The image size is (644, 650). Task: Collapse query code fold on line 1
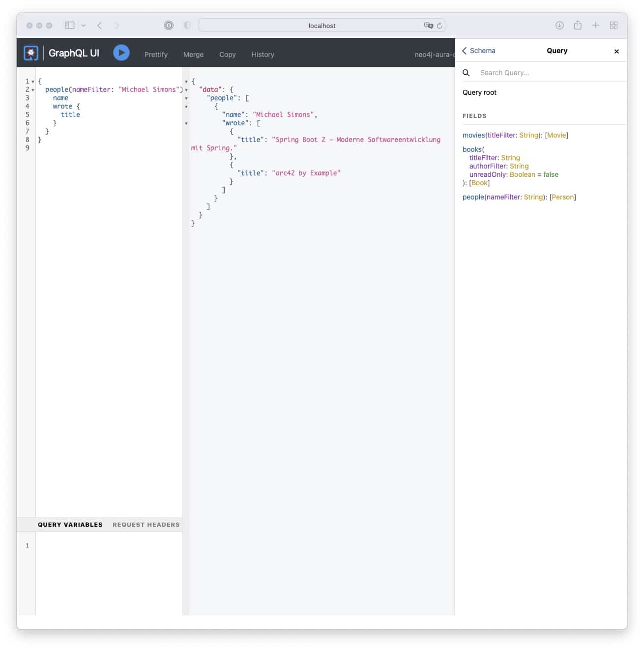pos(33,82)
